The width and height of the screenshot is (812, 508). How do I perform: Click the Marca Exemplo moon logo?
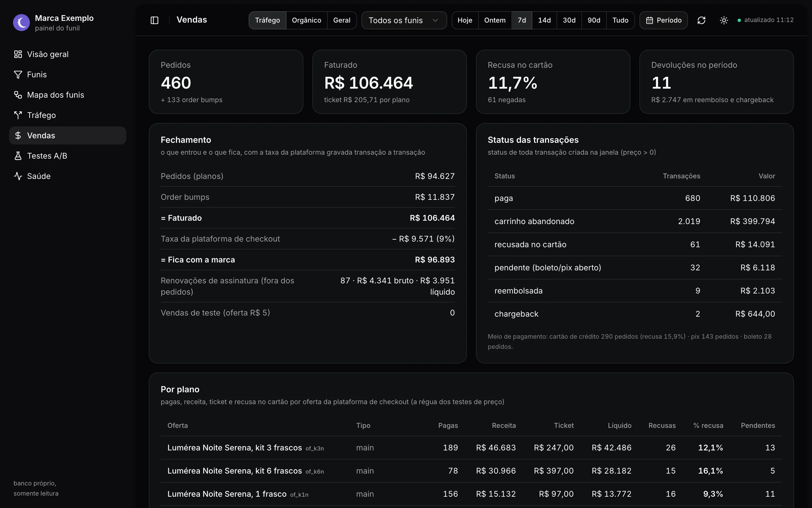click(x=21, y=23)
